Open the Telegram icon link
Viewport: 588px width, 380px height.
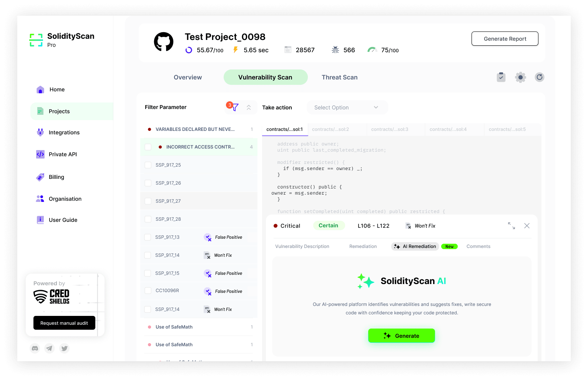click(x=50, y=348)
